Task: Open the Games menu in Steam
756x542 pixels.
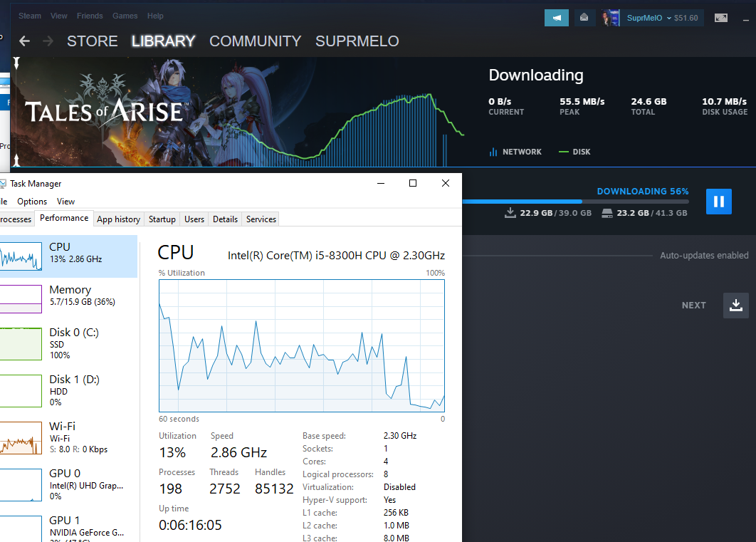Action: pos(125,16)
